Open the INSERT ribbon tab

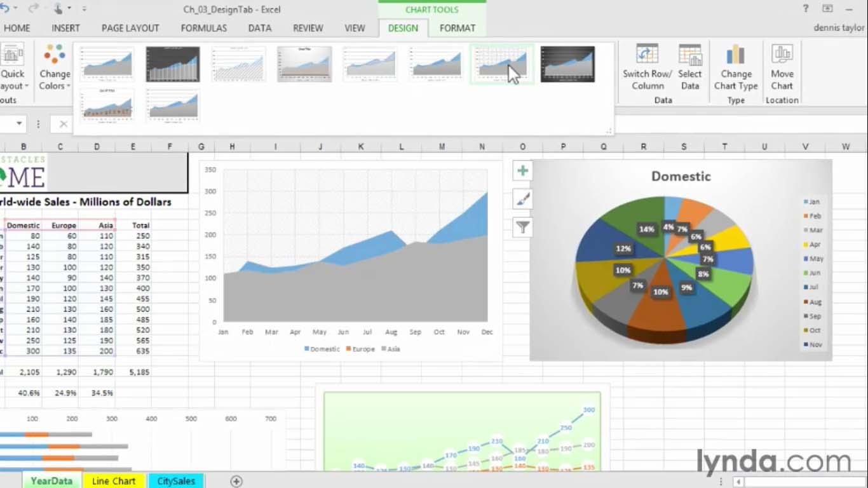pos(66,28)
